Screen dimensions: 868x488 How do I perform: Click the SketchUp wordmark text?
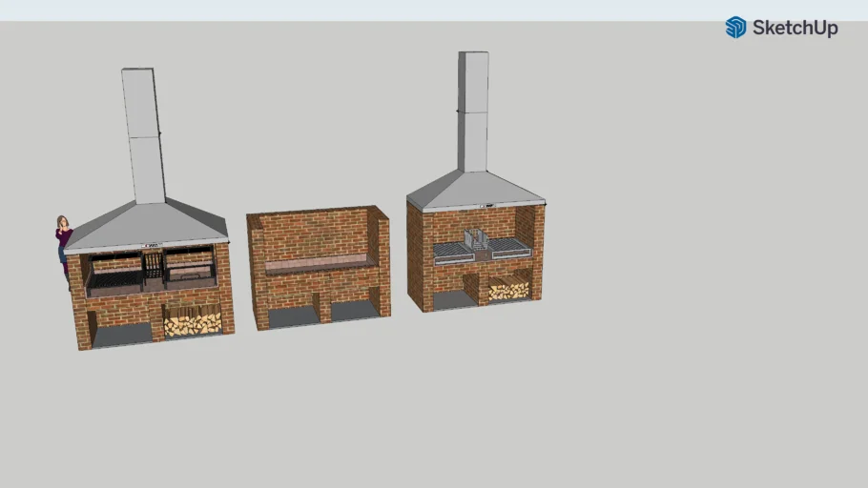click(795, 28)
